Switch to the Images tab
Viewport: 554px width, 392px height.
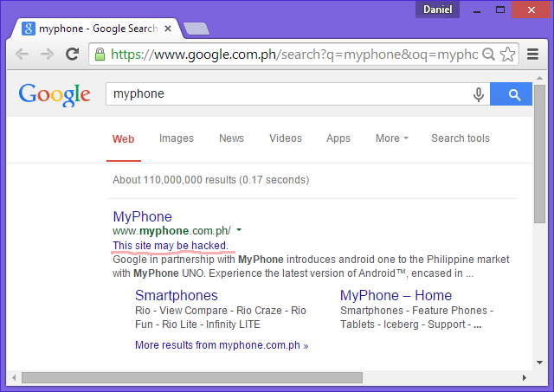point(177,138)
